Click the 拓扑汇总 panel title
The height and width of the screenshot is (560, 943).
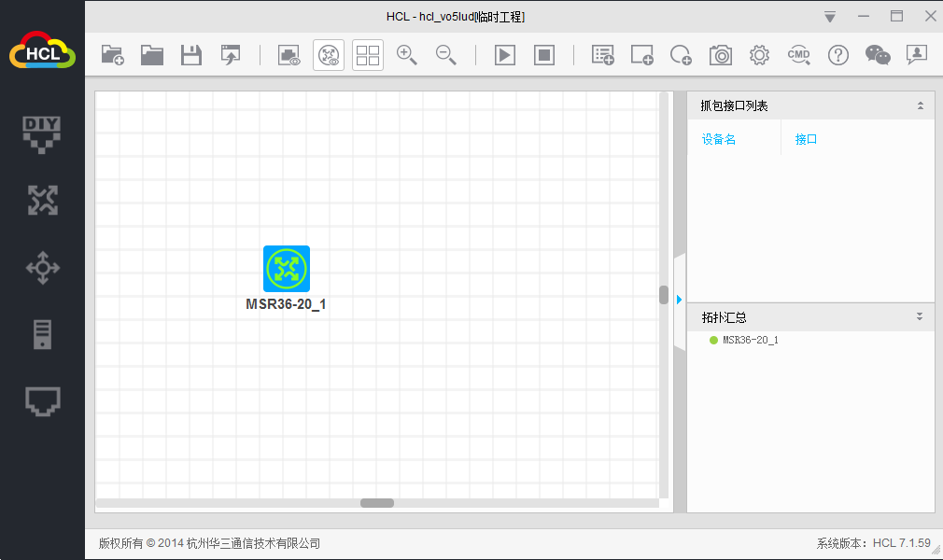tap(725, 317)
